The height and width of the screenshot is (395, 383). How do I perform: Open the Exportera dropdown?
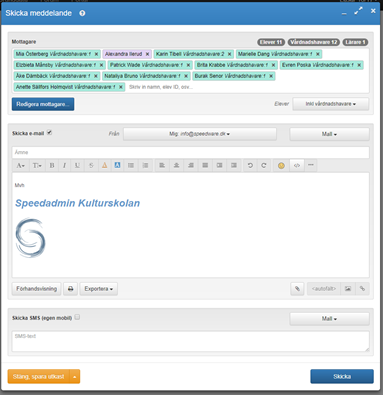99,289
